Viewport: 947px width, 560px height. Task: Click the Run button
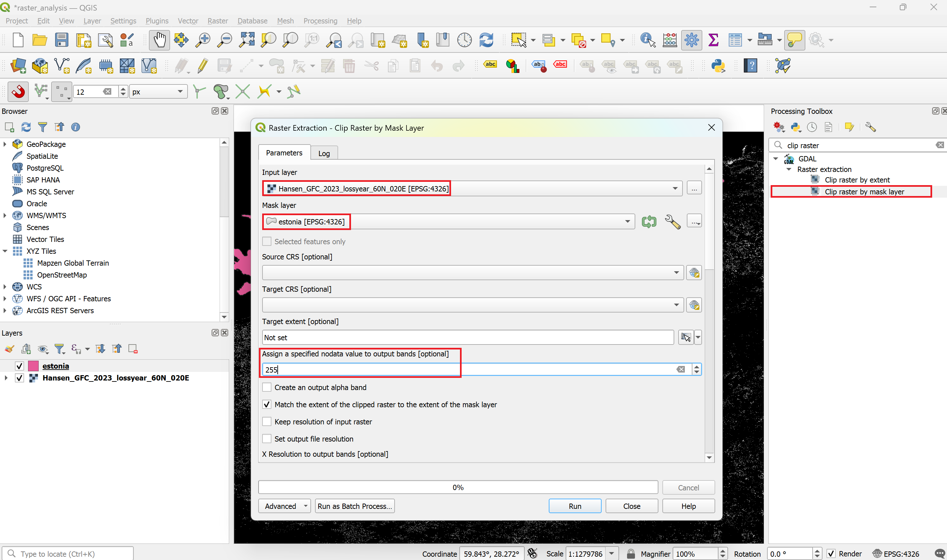pyautogui.click(x=575, y=506)
